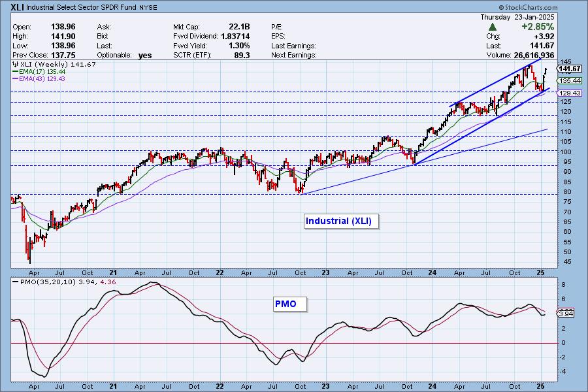Click the green up-triangle change indicator
Image resolution: width=588 pixels, height=392 pixels.
click(493, 27)
